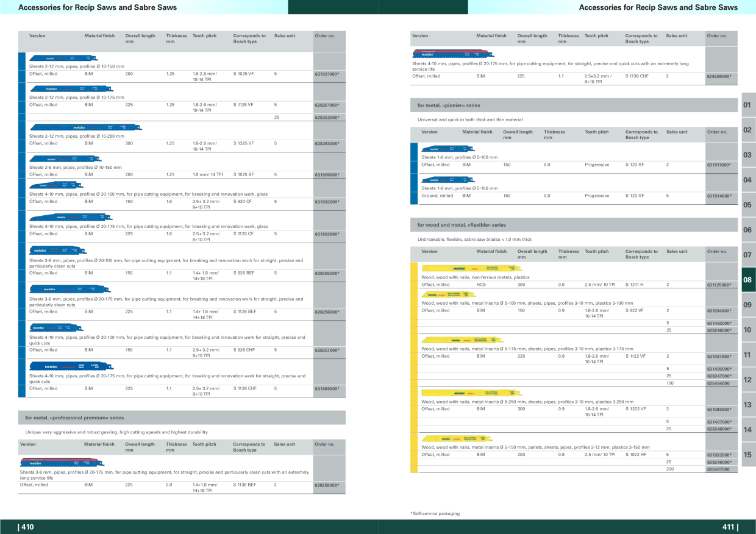Click 'for metal, »professional premium« series' heading
This screenshot has width=756, height=534.
(74, 418)
